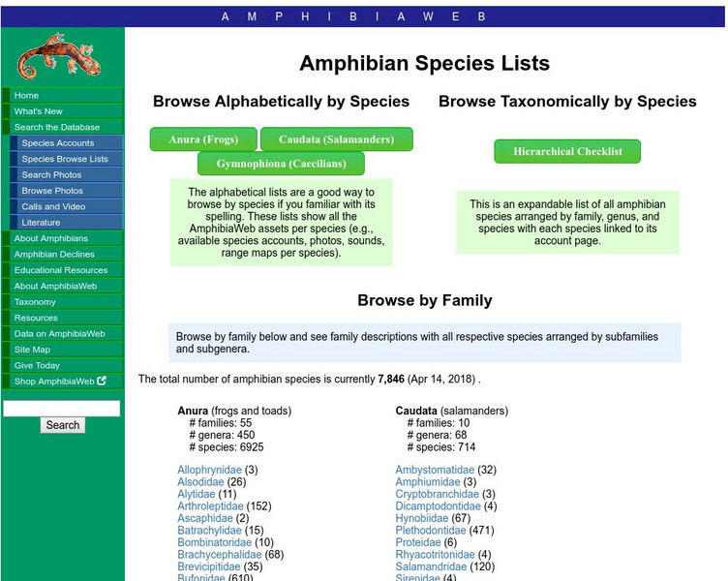Open the Alytidae family link
The image size is (728, 581).
coord(197,494)
